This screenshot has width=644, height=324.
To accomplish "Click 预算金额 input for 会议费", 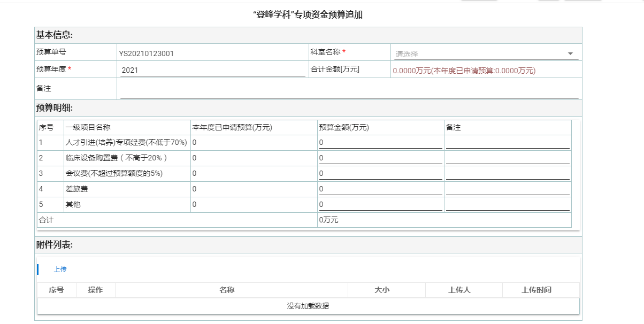I will pyautogui.click(x=380, y=174).
